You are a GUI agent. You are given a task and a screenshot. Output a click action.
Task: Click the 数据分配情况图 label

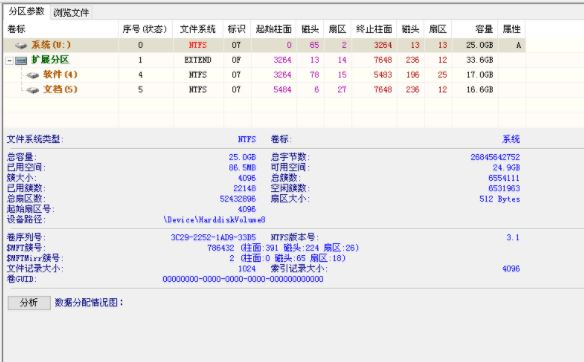tap(89, 302)
